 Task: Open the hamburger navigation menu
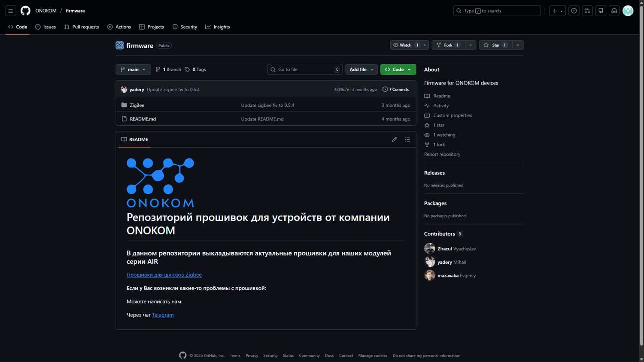point(11,11)
